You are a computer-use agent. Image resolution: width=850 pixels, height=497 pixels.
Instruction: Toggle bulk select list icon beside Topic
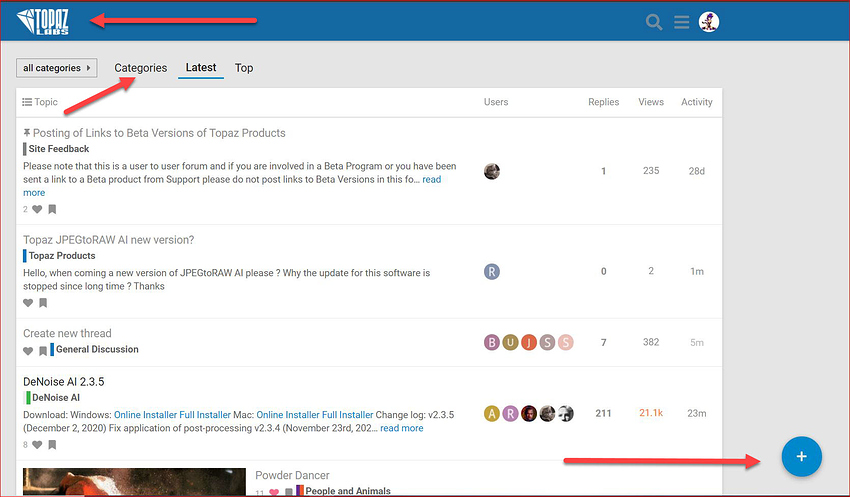click(27, 102)
